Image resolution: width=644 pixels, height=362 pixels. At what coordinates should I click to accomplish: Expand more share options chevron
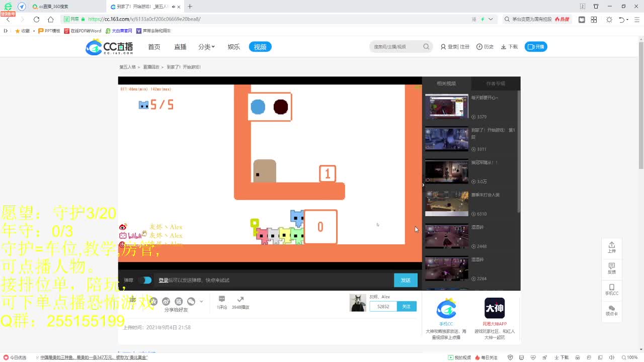coord(201,301)
